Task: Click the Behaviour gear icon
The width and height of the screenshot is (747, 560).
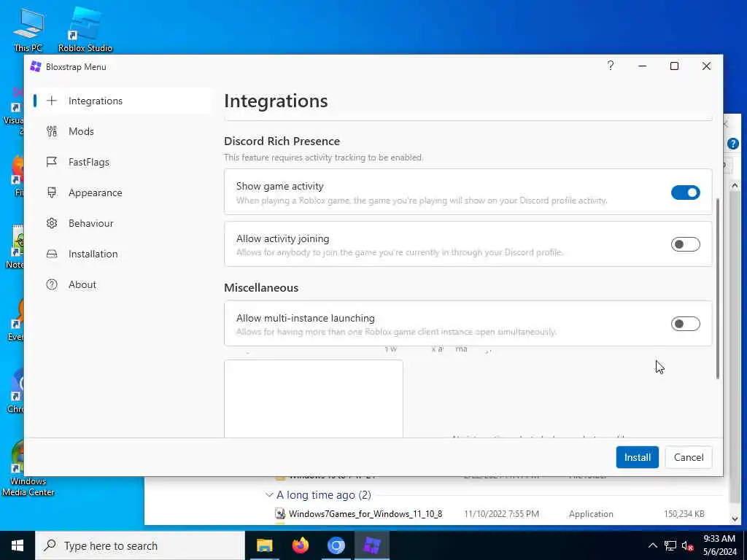Action: [52, 223]
